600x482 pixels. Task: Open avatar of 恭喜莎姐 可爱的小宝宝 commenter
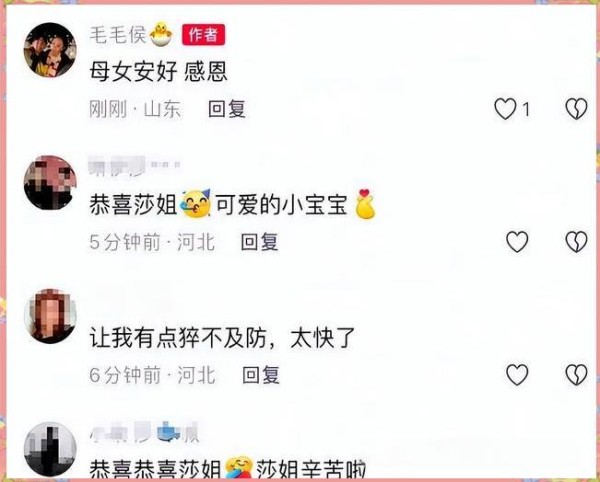[x=50, y=183]
